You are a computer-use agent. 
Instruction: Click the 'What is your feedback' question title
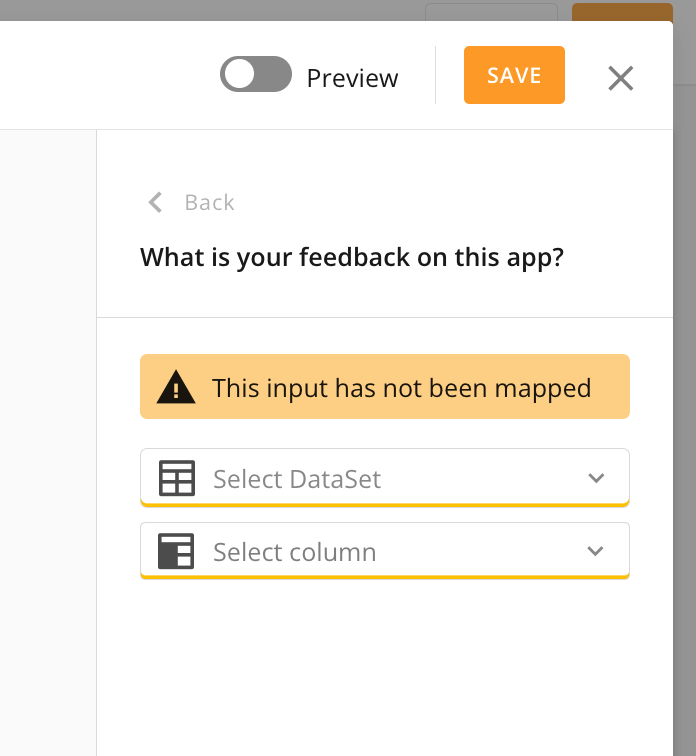pos(352,257)
